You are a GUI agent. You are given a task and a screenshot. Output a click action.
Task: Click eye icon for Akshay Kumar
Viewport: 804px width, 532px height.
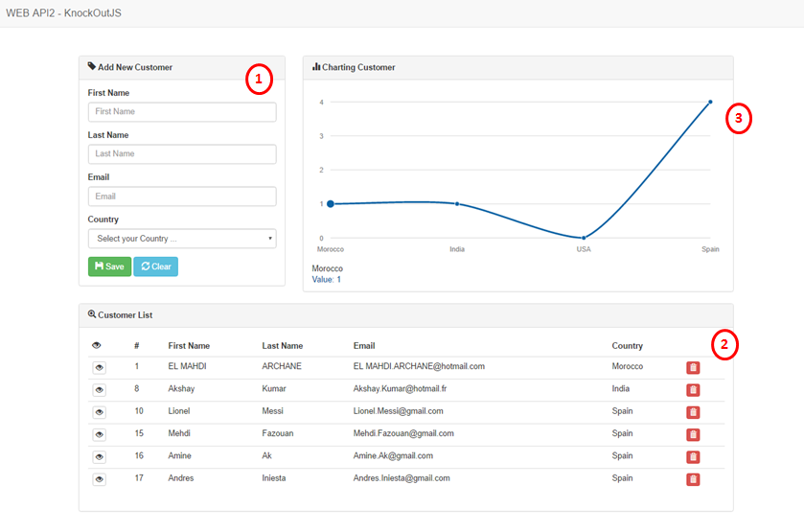[x=99, y=390]
